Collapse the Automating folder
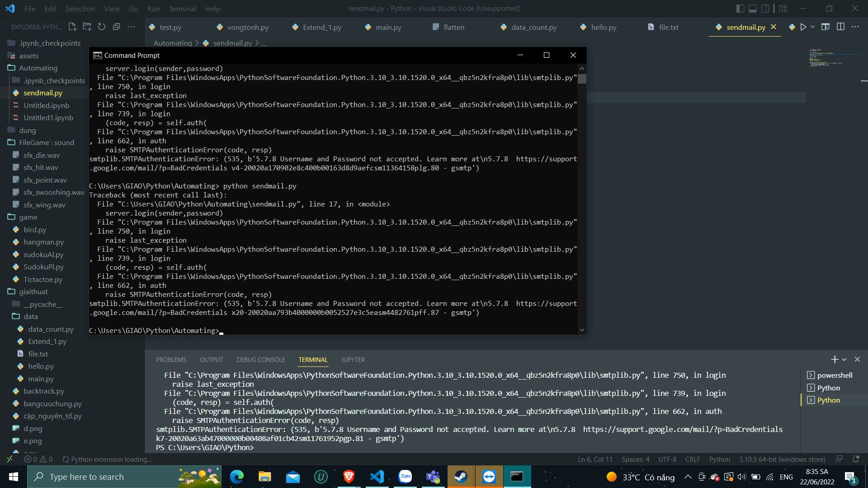This screenshot has width=868, height=488. pos(38,68)
